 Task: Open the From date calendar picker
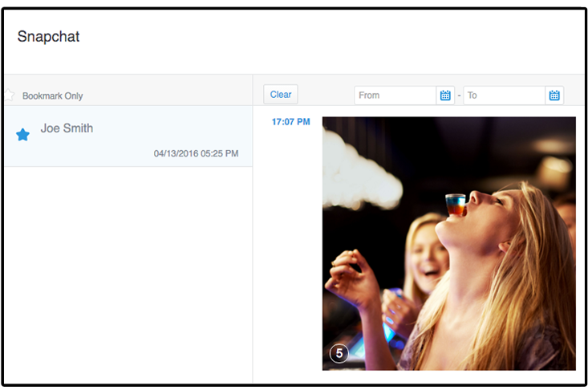[x=445, y=95]
